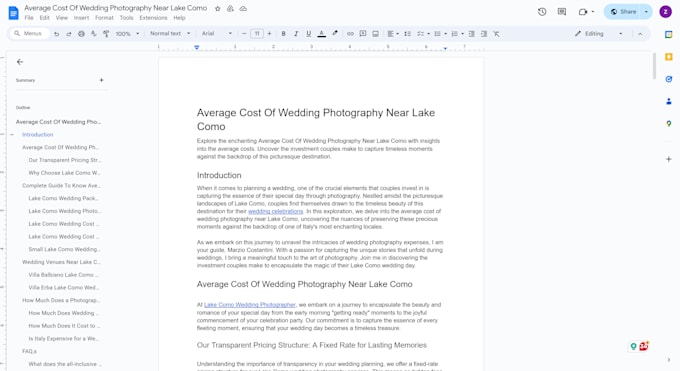Open the user account avatar

point(666,12)
